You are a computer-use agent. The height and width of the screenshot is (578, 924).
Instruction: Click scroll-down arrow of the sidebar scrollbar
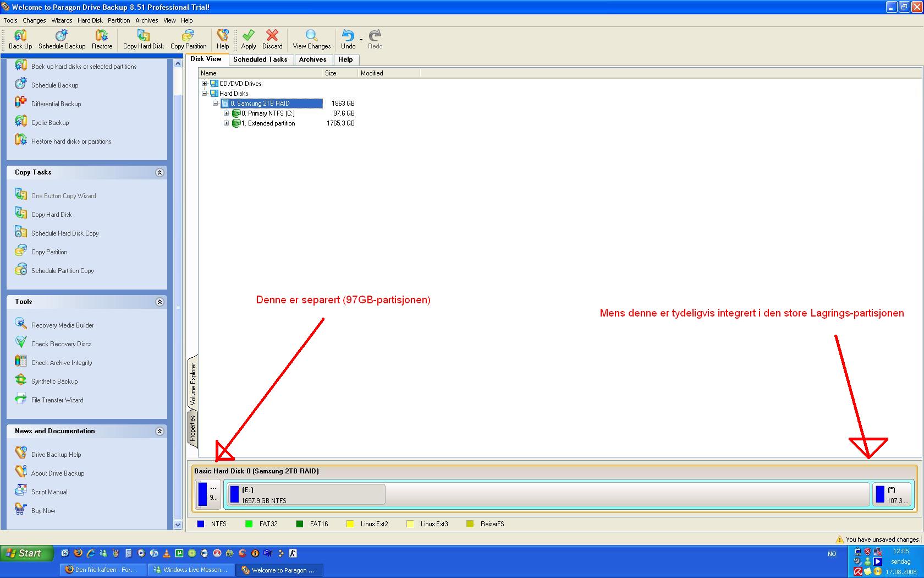pyautogui.click(x=178, y=525)
